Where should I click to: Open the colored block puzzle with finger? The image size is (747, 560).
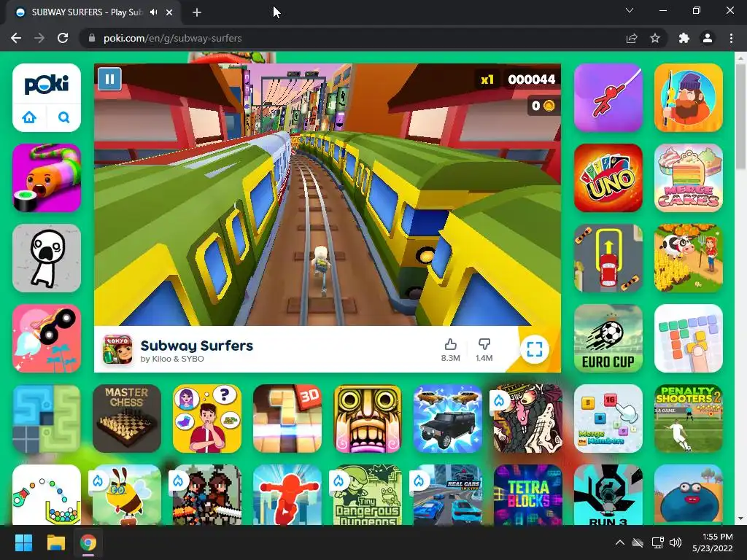coord(689,338)
